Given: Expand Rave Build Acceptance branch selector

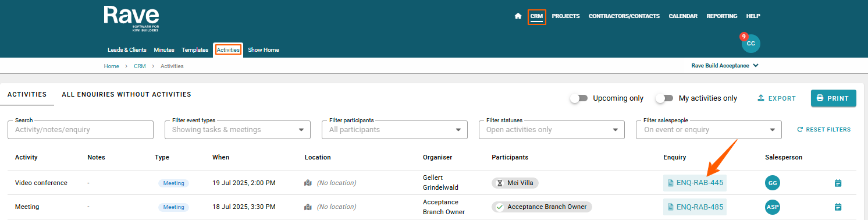Looking at the screenshot, I should pos(725,66).
